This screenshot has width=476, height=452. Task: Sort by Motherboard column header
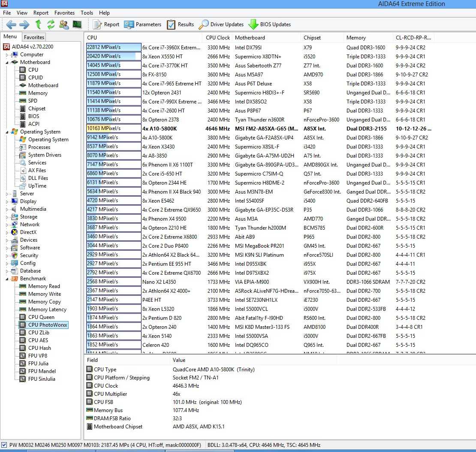(x=266, y=38)
